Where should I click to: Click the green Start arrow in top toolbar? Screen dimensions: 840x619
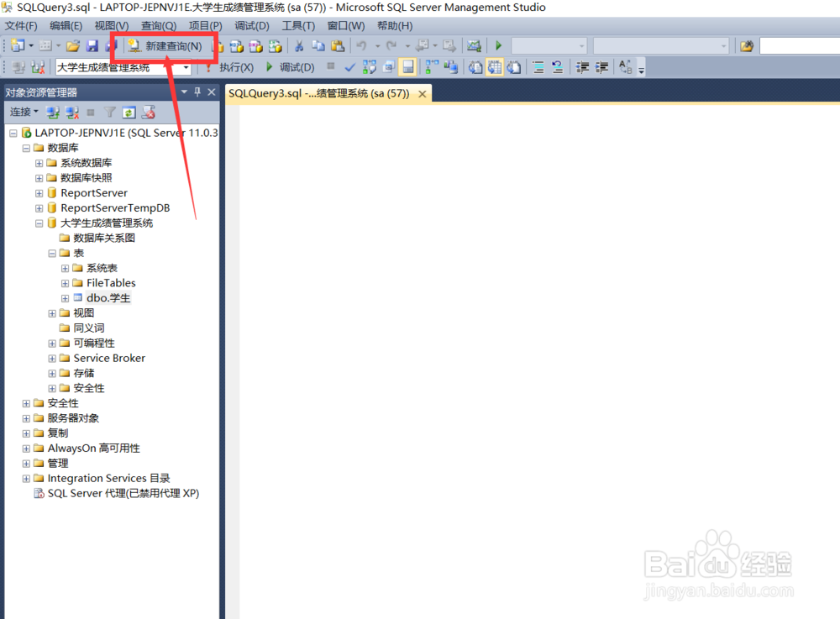coord(499,46)
